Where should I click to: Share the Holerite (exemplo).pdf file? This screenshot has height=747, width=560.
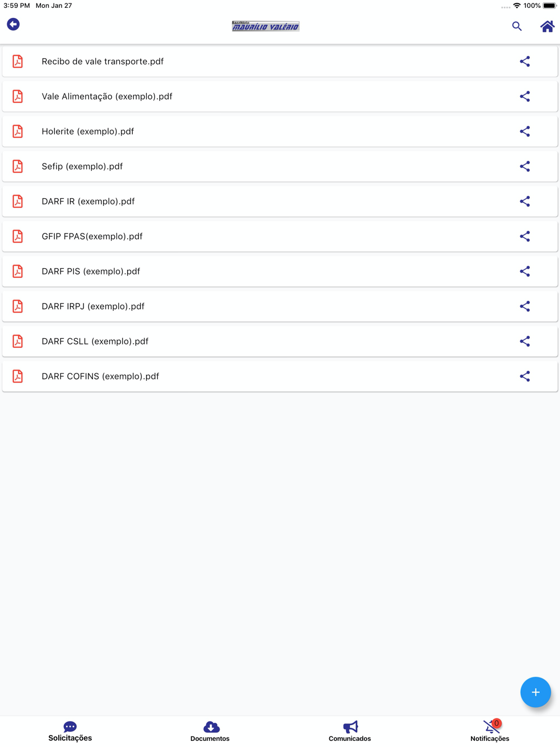(524, 132)
